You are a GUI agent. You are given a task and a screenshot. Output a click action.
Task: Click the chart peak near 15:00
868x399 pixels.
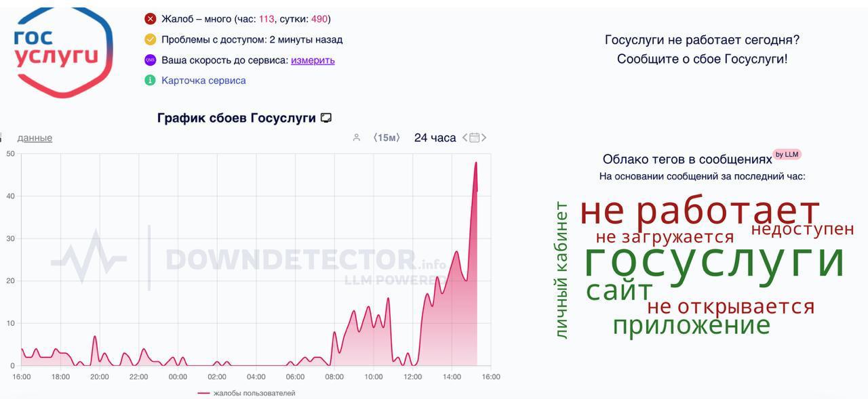[x=476, y=163]
